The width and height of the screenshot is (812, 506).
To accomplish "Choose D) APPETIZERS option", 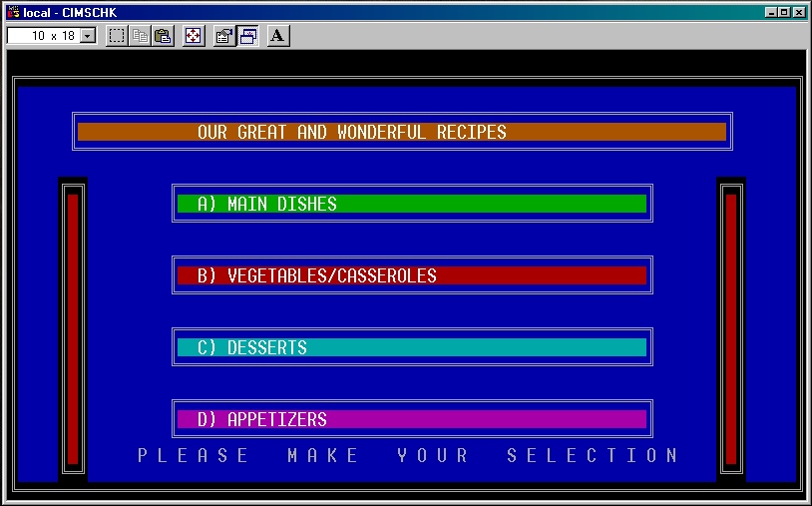I will [412, 419].
